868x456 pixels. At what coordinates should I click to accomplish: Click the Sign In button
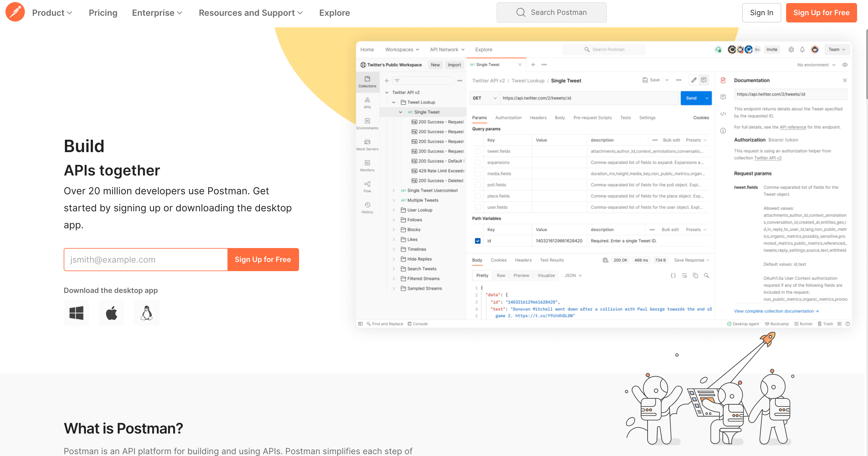coord(761,13)
